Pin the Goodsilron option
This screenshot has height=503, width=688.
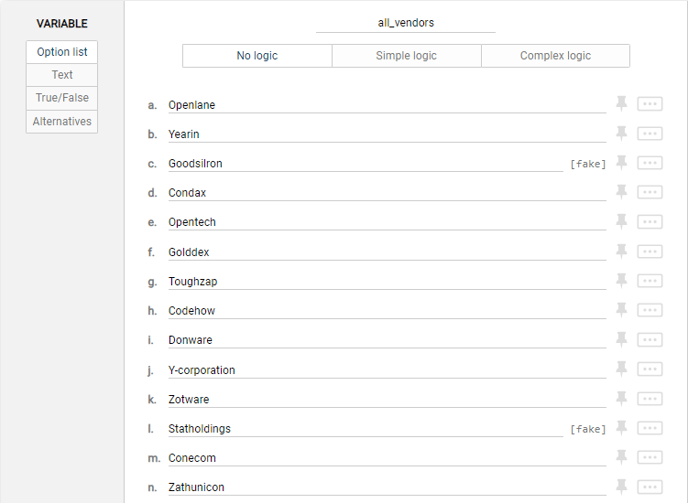pos(622,163)
